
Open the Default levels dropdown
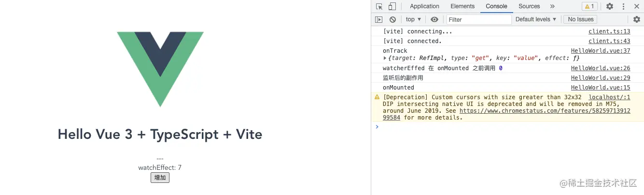[536, 19]
